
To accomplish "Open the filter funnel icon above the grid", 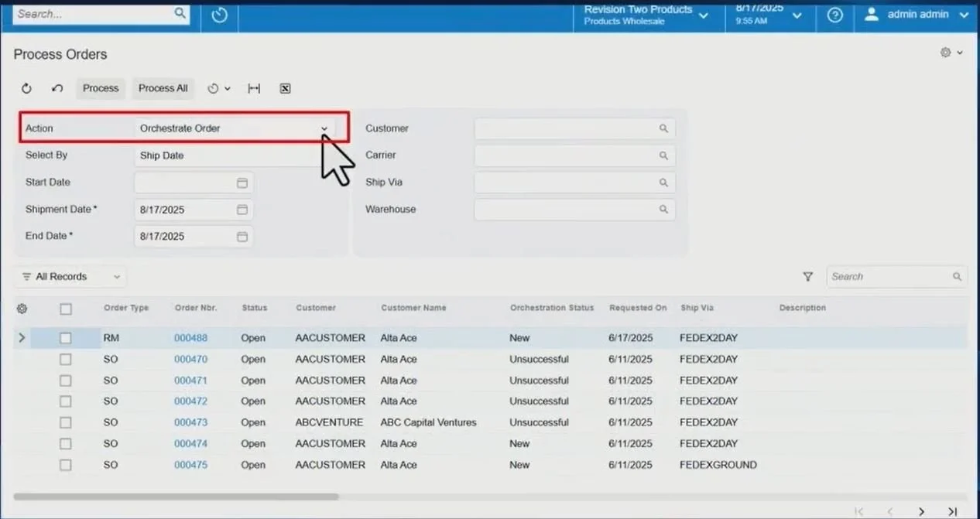I will 807,276.
